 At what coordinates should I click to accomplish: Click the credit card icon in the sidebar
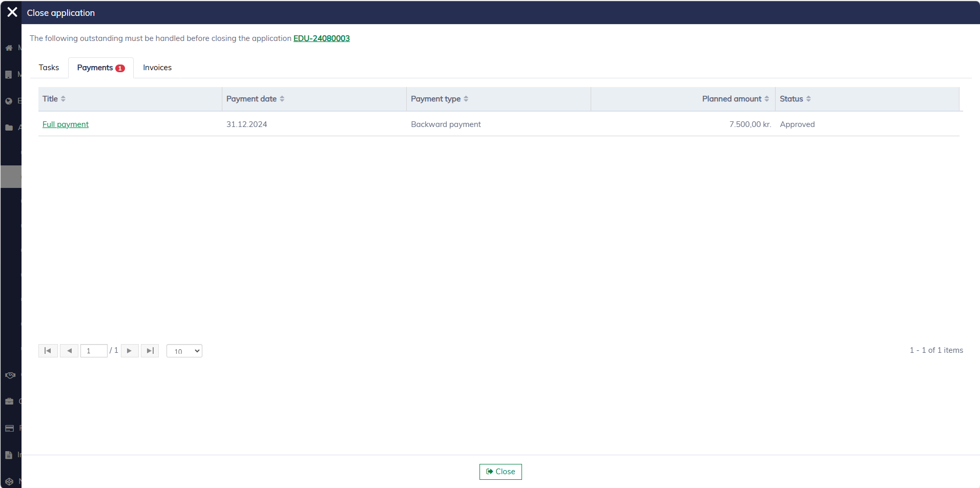(9, 428)
